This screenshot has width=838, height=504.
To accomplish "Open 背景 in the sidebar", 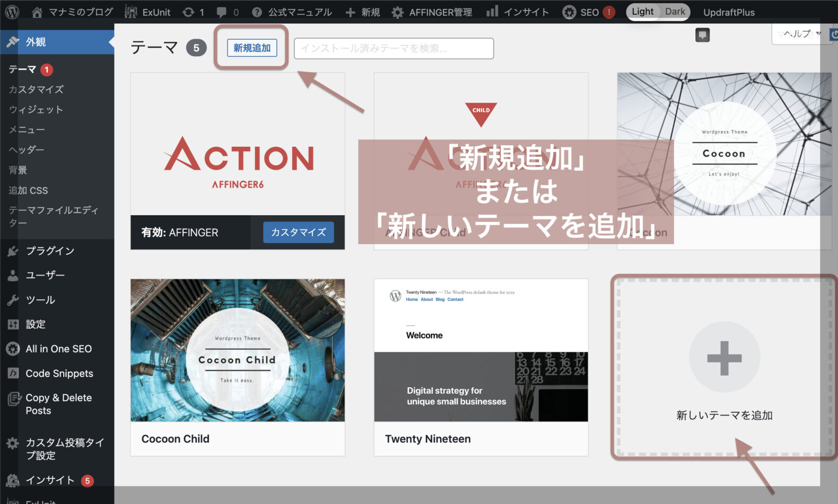I will 18,170.
